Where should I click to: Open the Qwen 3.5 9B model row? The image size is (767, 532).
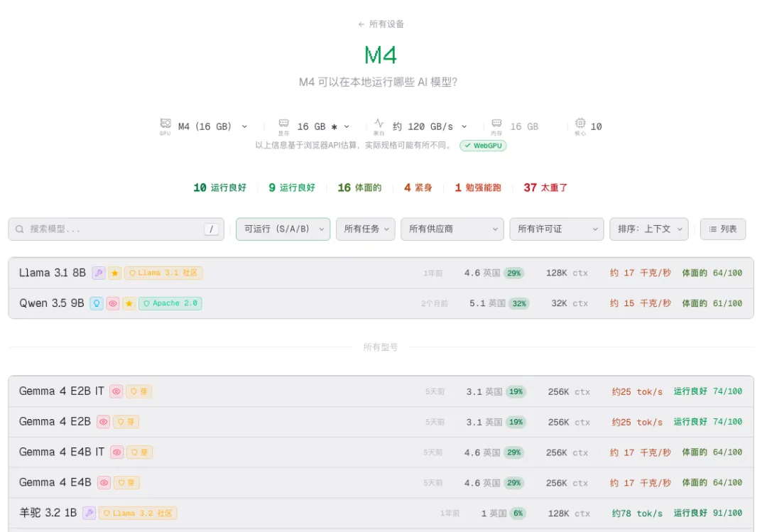(381, 303)
